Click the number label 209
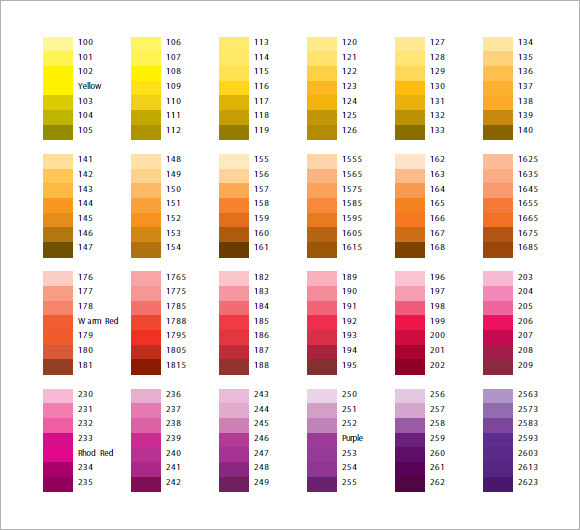Image resolution: width=580 pixels, height=530 pixels. tap(526, 365)
